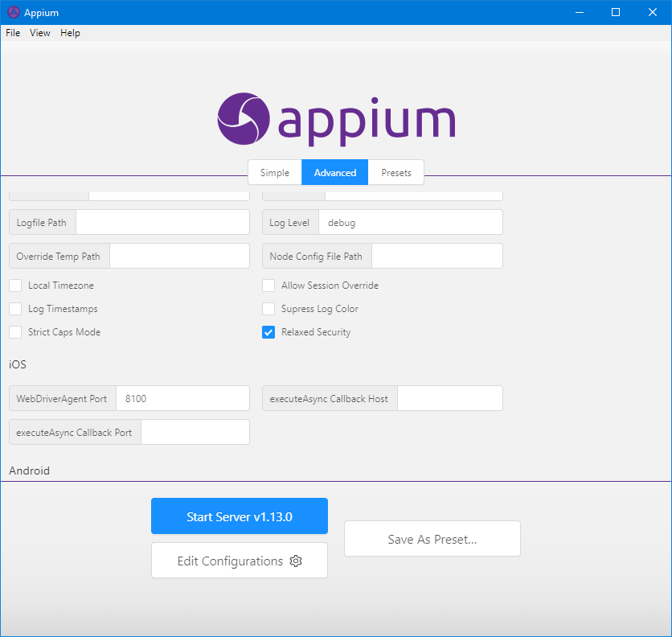
Task: Click the Override Temp Path label
Action: 59,257
